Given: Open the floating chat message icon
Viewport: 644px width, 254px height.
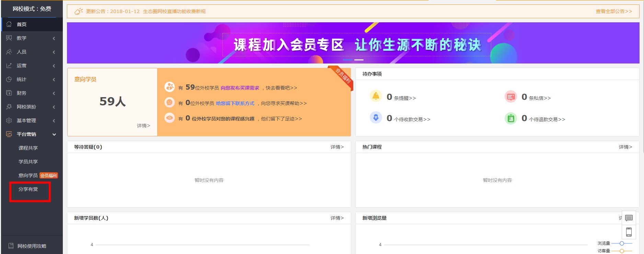Looking at the screenshot, I should click(x=629, y=218).
